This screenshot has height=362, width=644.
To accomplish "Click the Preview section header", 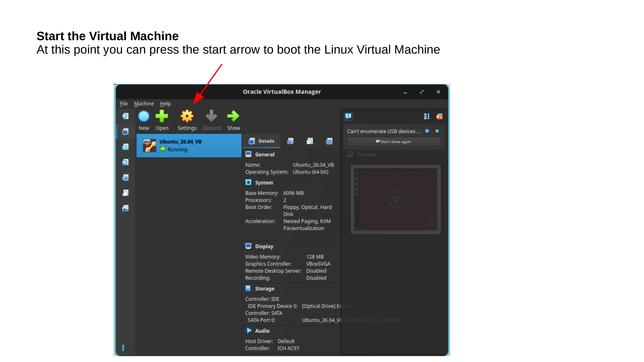I will point(366,155).
